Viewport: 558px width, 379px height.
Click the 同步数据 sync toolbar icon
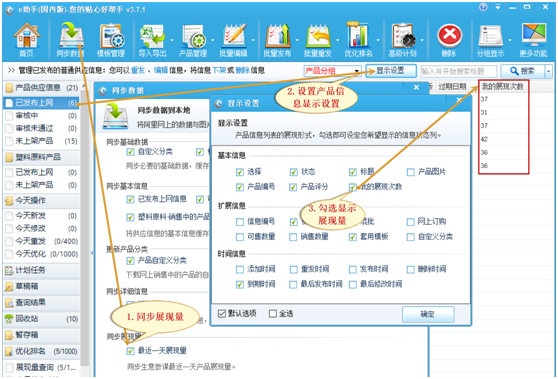coord(71,39)
